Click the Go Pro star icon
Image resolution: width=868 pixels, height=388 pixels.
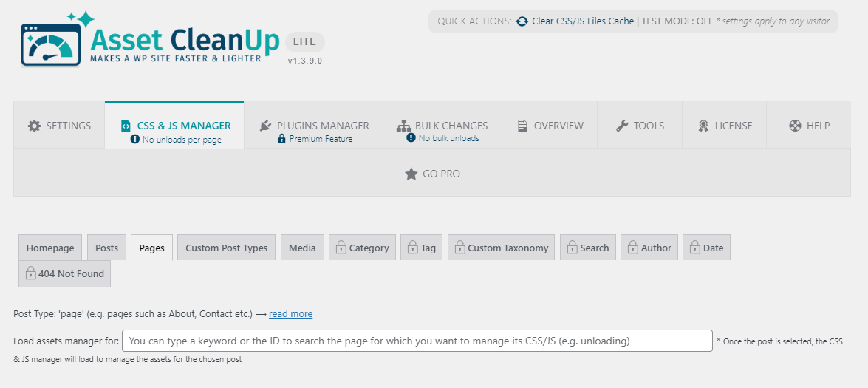411,174
